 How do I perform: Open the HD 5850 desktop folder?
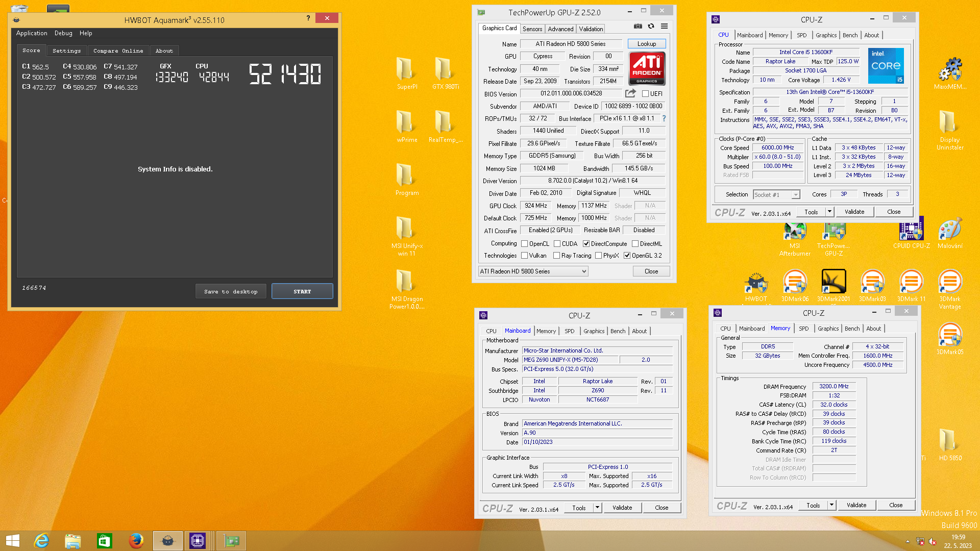[x=950, y=444]
